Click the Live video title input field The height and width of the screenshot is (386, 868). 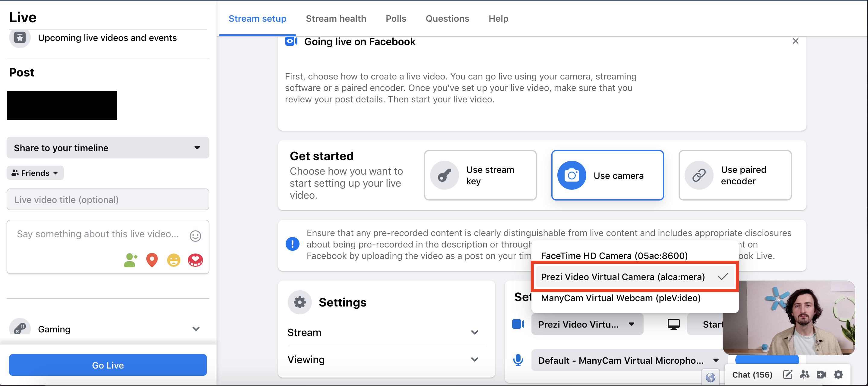[x=108, y=200]
